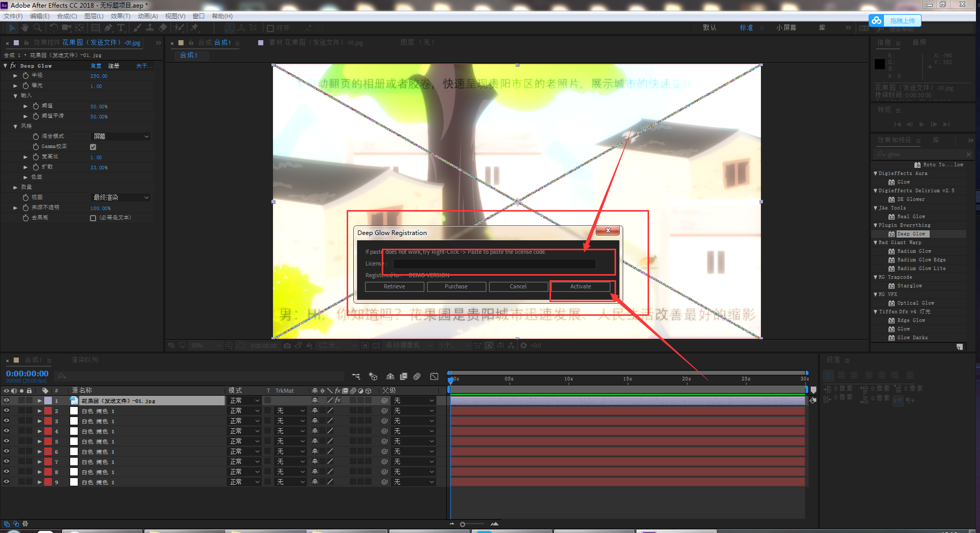Select the Zoom magnifier tool

coord(37,28)
